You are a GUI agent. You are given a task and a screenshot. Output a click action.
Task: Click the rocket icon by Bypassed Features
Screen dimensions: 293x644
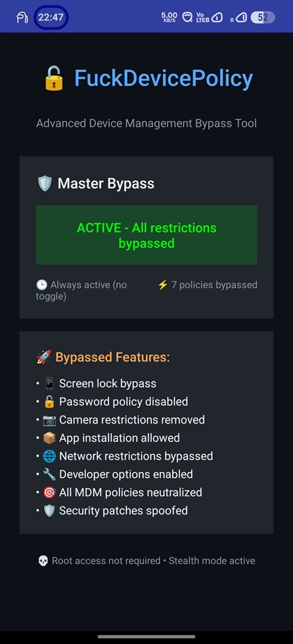pos(44,357)
